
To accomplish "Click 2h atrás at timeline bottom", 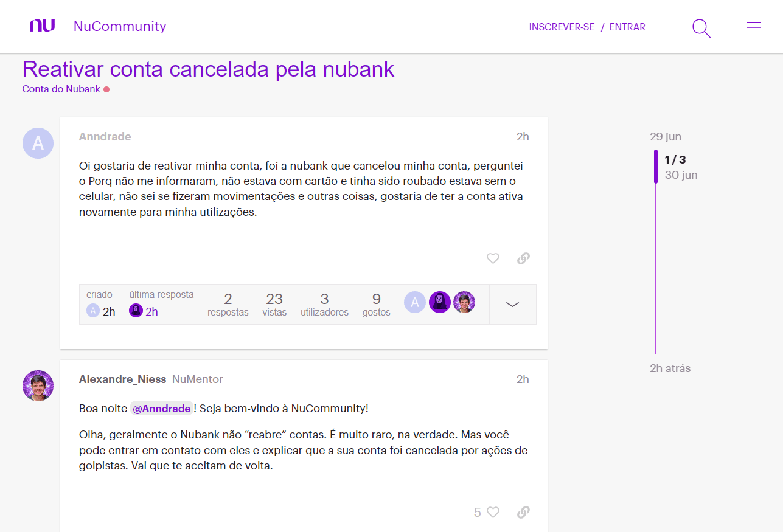I will point(670,368).
